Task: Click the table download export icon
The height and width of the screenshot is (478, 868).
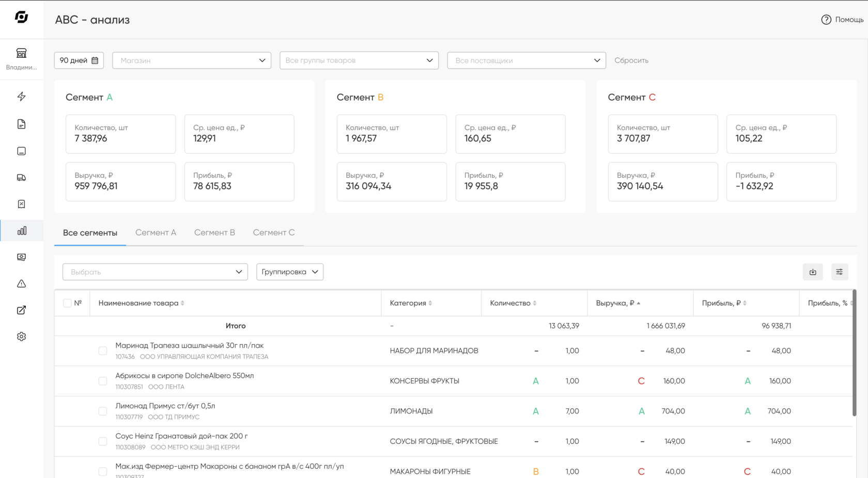Action: [x=813, y=272]
